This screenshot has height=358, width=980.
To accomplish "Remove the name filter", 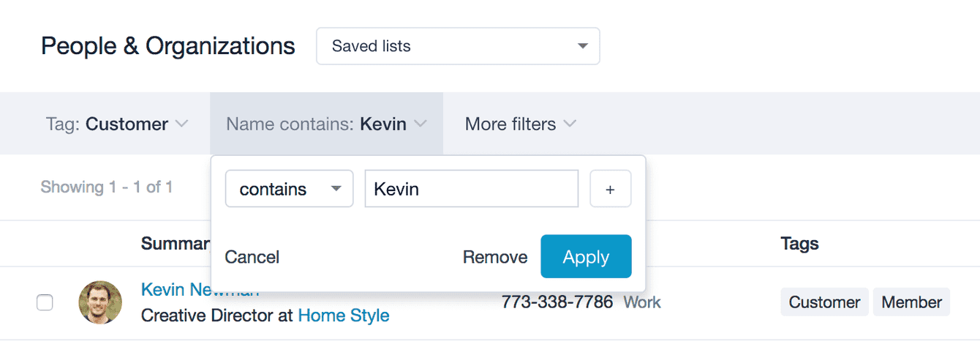I will (x=495, y=257).
